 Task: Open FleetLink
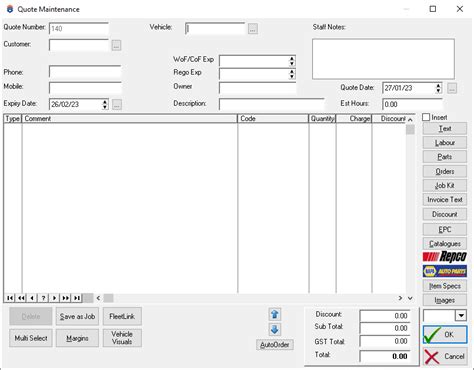click(122, 316)
